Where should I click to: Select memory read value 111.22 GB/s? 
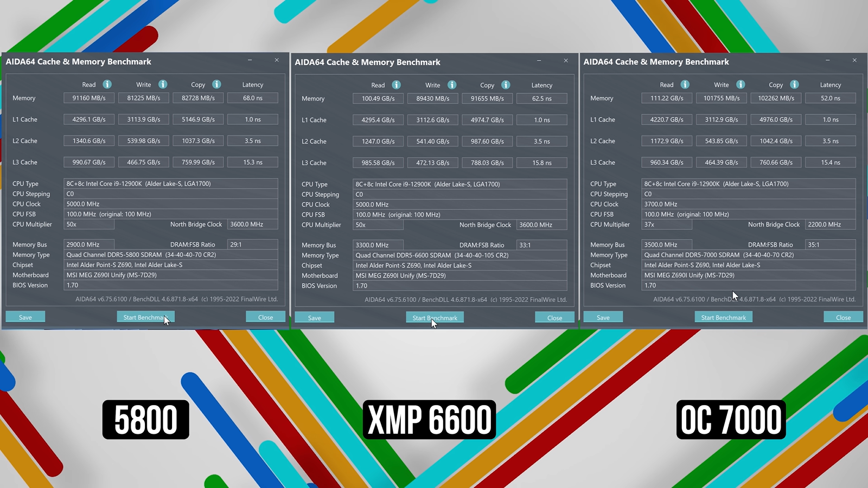pos(667,98)
